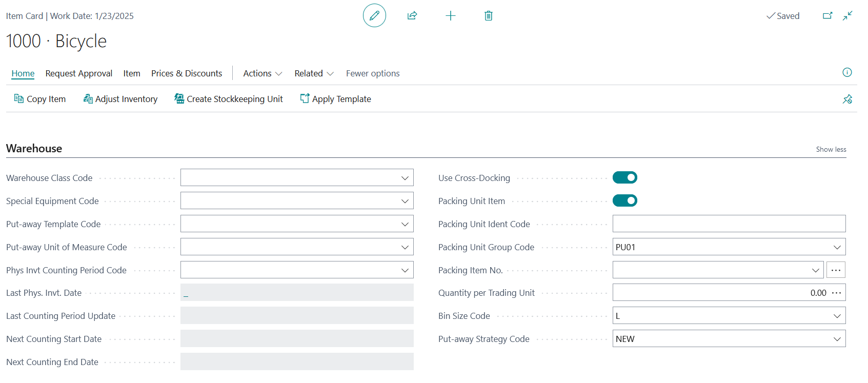Image resolution: width=868 pixels, height=383 pixels.
Task: Click Show less in Warehouse section
Action: (x=831, y=149)
